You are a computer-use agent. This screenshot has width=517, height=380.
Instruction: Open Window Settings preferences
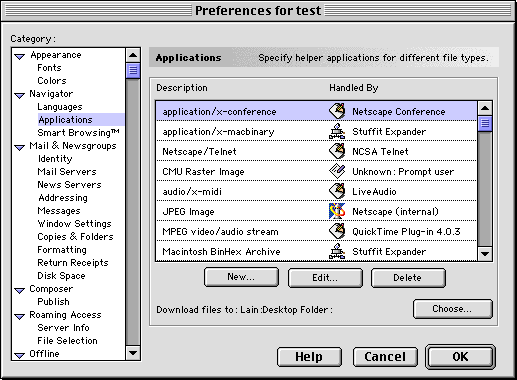tap(74, 224)
